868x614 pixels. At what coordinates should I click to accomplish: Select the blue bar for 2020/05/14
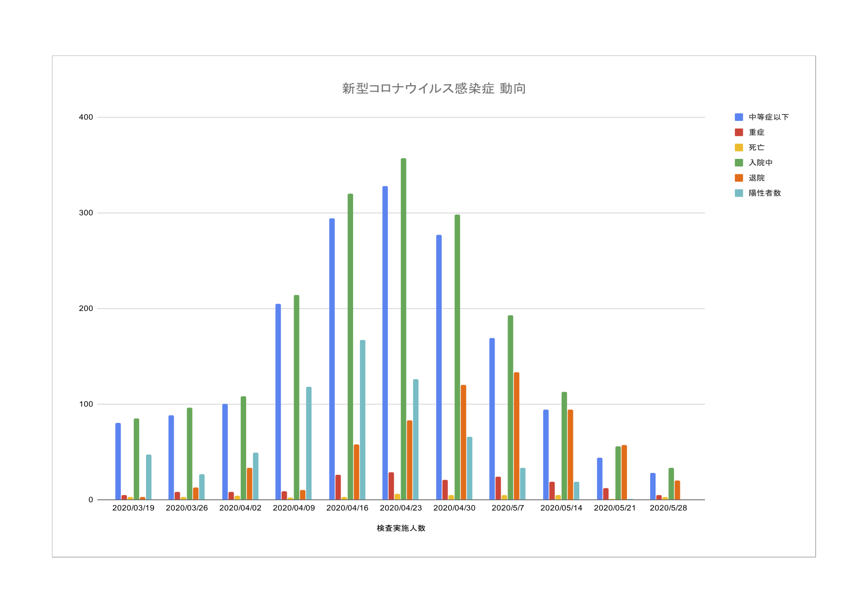546,455
